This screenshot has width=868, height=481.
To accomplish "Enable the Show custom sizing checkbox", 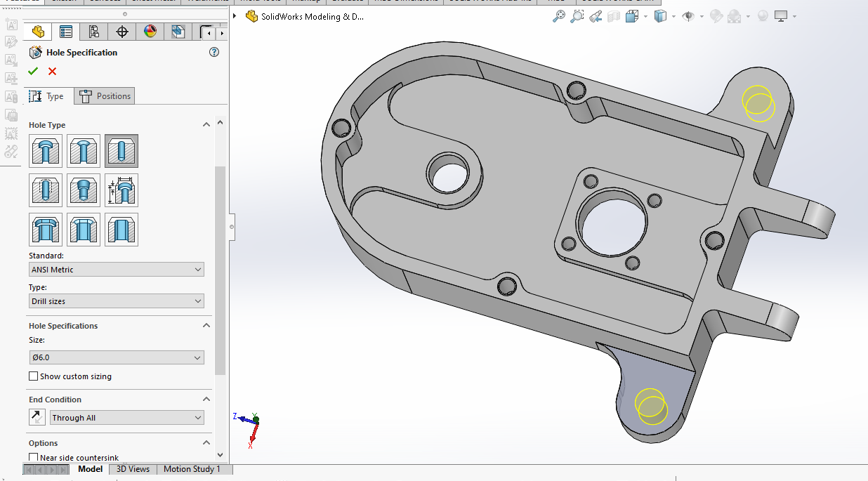I will 33,376.
